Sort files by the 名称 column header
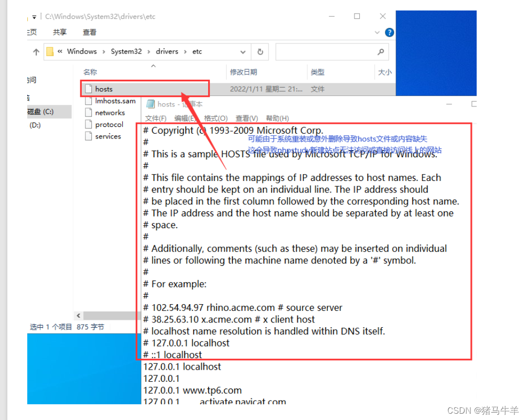Image resolution: width=527 pixels, height=420 pixels. 90,72
